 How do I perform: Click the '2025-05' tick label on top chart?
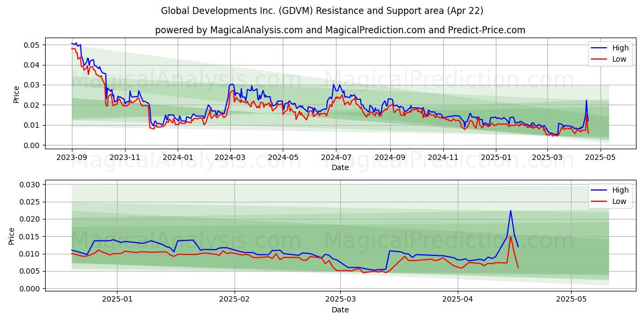tap(600, 157)
